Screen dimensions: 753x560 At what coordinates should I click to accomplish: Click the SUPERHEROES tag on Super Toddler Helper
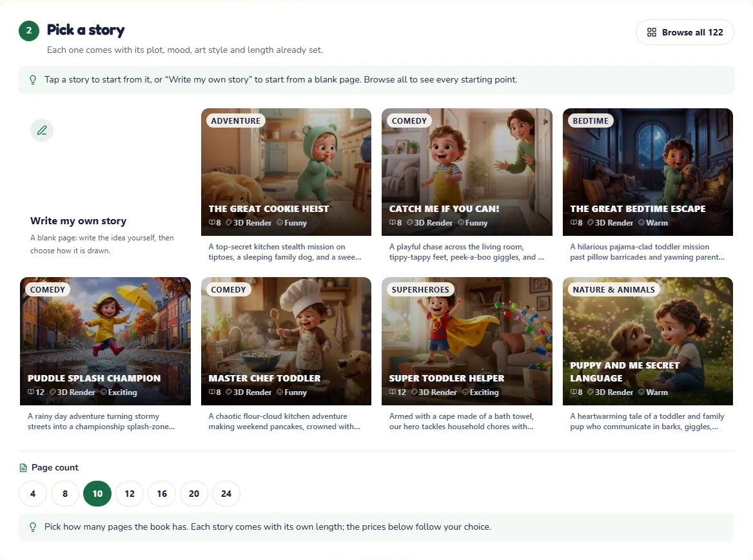tap(420, 290)
